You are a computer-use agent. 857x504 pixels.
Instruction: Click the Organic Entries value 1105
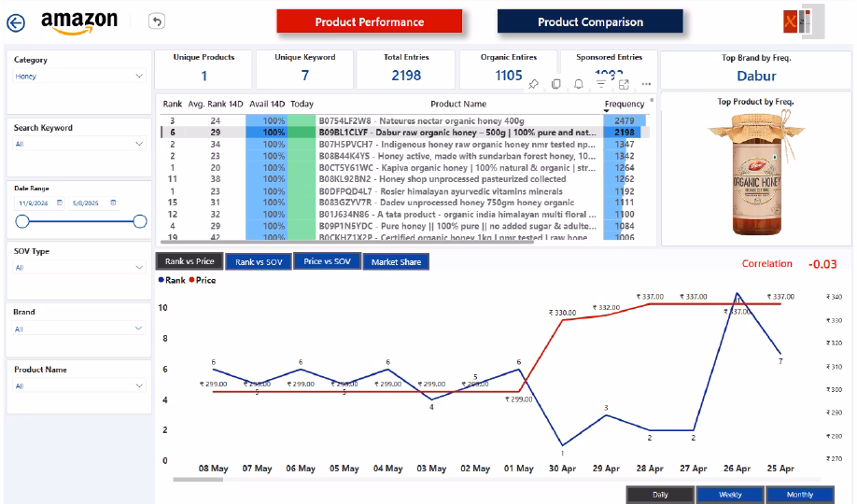click(509, 76)
